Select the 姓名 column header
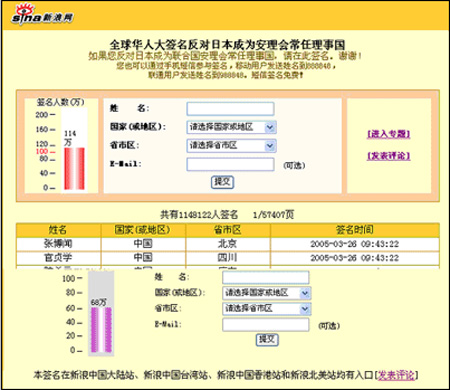This screenshot has width=450, height=390. 58,230
